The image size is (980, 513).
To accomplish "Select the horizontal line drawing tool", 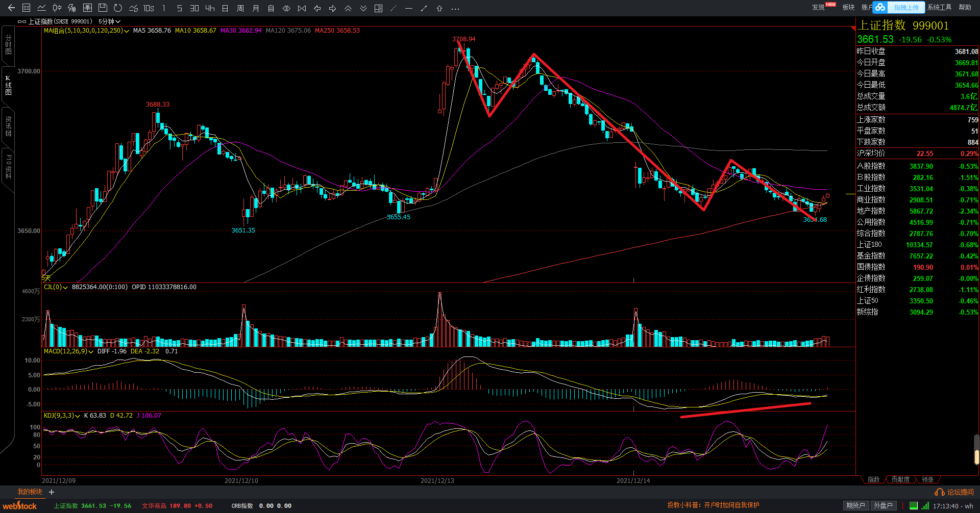I will pyautogui.click(x=408, y=8).
